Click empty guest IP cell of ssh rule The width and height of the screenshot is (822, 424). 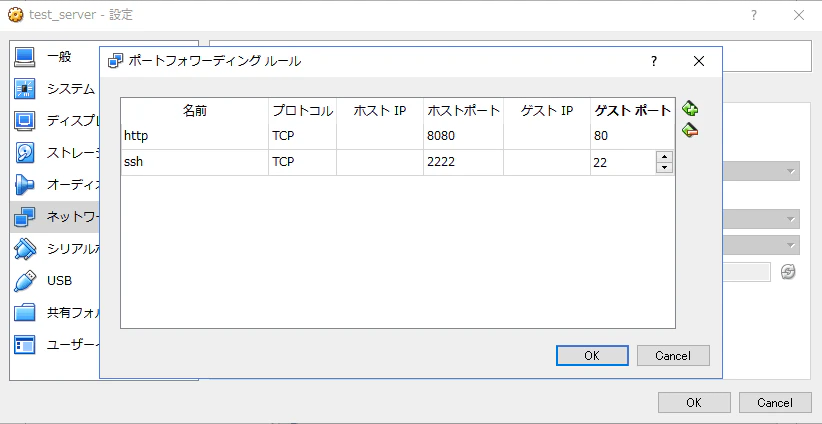tap(547, 162)
